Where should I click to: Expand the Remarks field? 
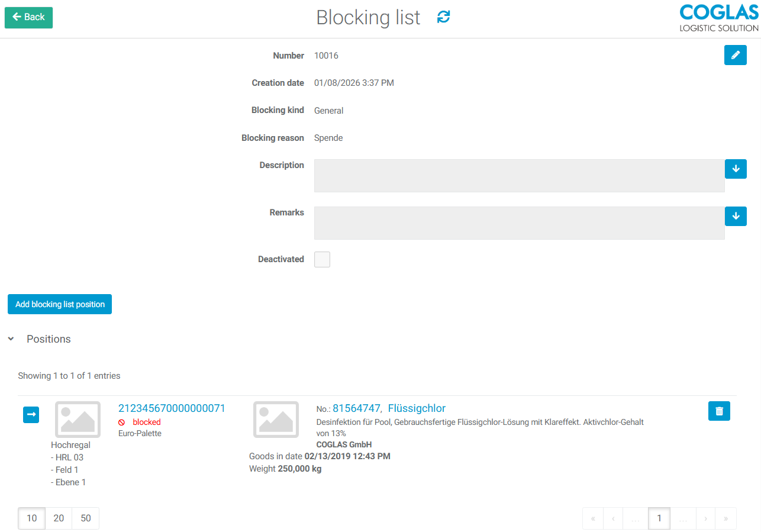pyautogui.click(x=735, y=216)
